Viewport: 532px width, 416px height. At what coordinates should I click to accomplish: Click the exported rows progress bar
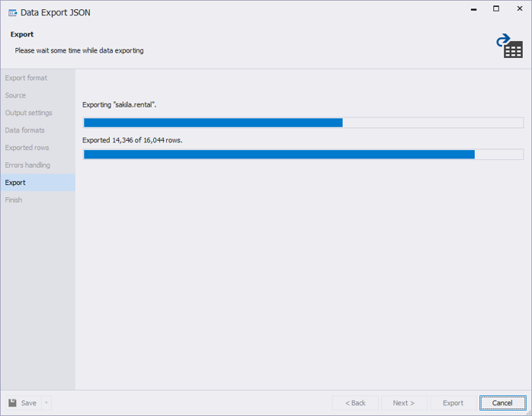point(303,155)
